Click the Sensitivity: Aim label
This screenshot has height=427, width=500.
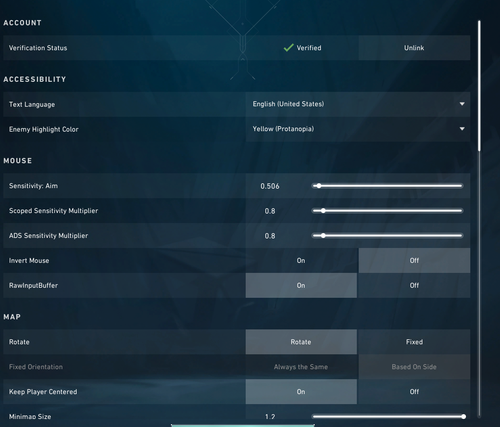33,186
